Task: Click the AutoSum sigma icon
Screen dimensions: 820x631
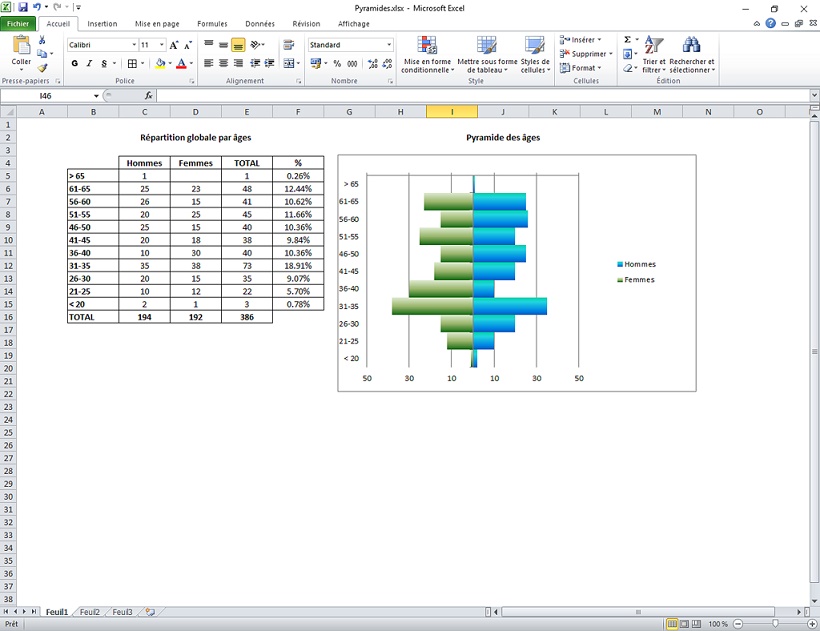Action: [x=628, y=40]
